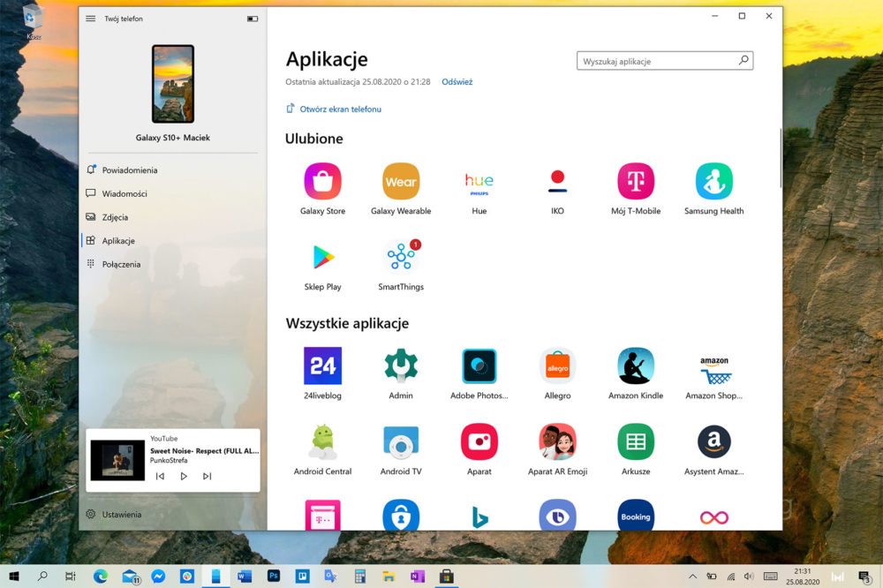Click the YouTube album thumbnail
Screen dimensions: 883x588
click(117, 460)
